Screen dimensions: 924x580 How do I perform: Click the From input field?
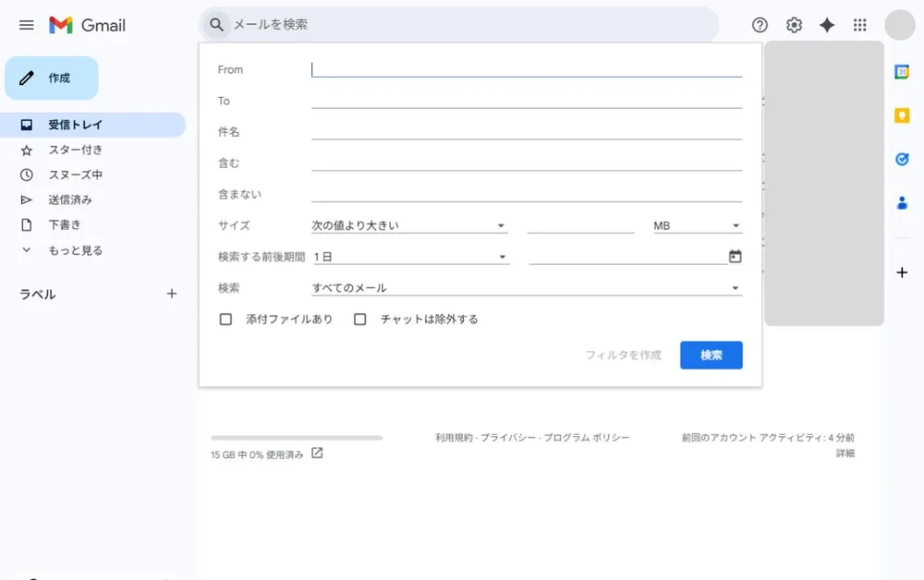point(527,69)
